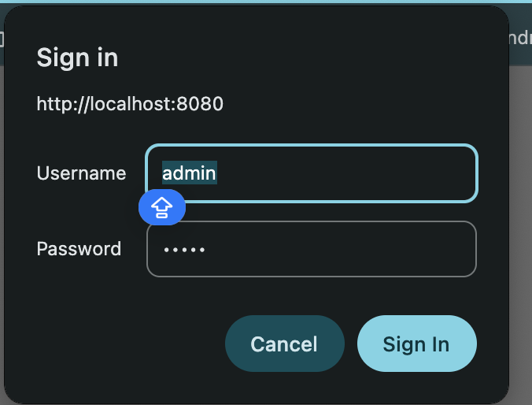Click blank dialog space right of localhost address

pyautogui.click(x=354, y=104)
